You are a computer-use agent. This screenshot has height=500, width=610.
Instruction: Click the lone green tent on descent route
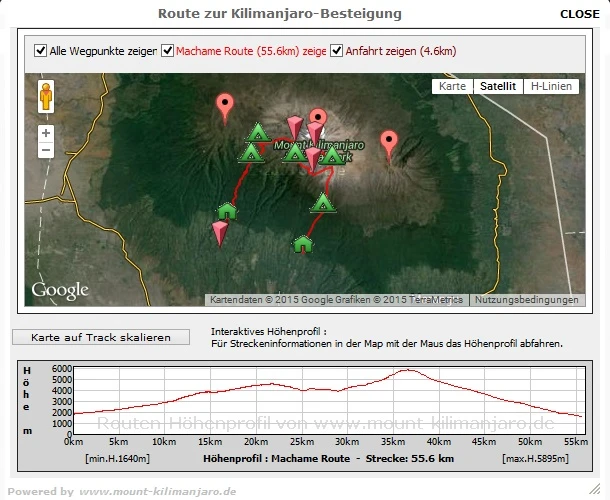(x=323, y=203)
